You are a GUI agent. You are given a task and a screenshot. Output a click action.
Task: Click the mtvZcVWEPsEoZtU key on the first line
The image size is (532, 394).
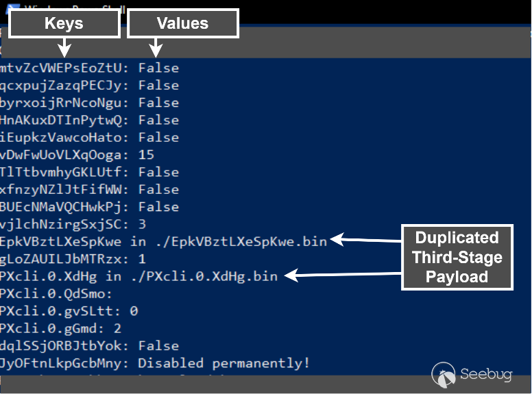[66, 68]
